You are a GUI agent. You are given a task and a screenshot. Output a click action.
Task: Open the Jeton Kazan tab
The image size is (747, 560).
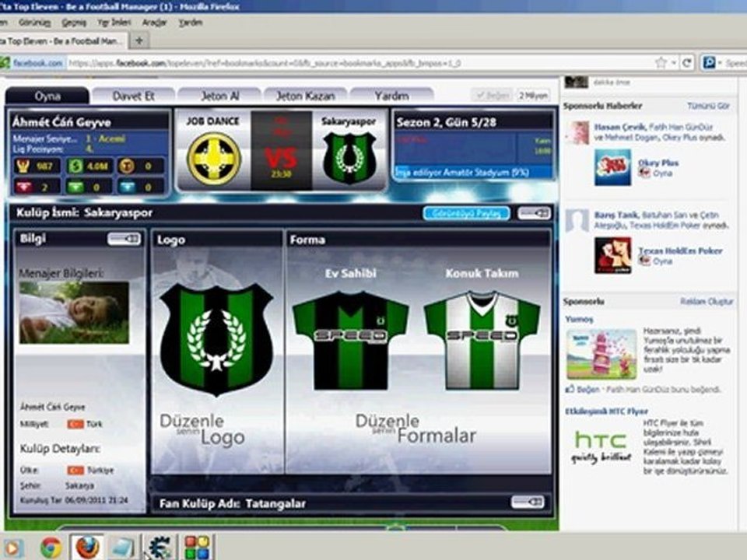pos(305,96)
